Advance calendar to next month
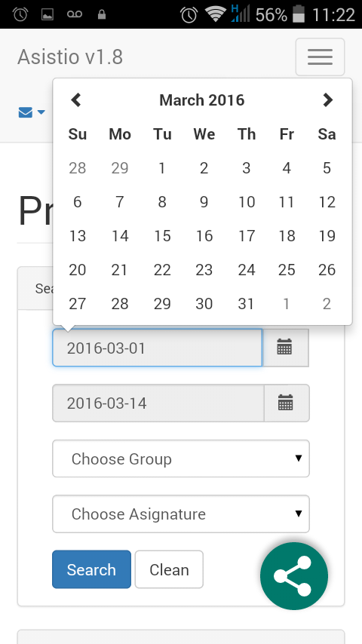This screenshot has width=362, height=644. pyautogui.click(x=327, y=100)
